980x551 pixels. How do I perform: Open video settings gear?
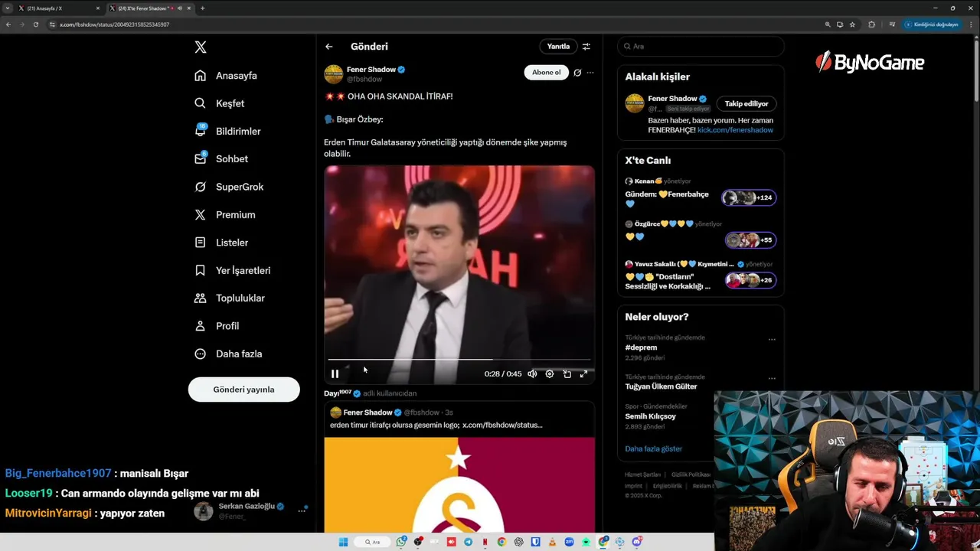(x=550, y=374)
